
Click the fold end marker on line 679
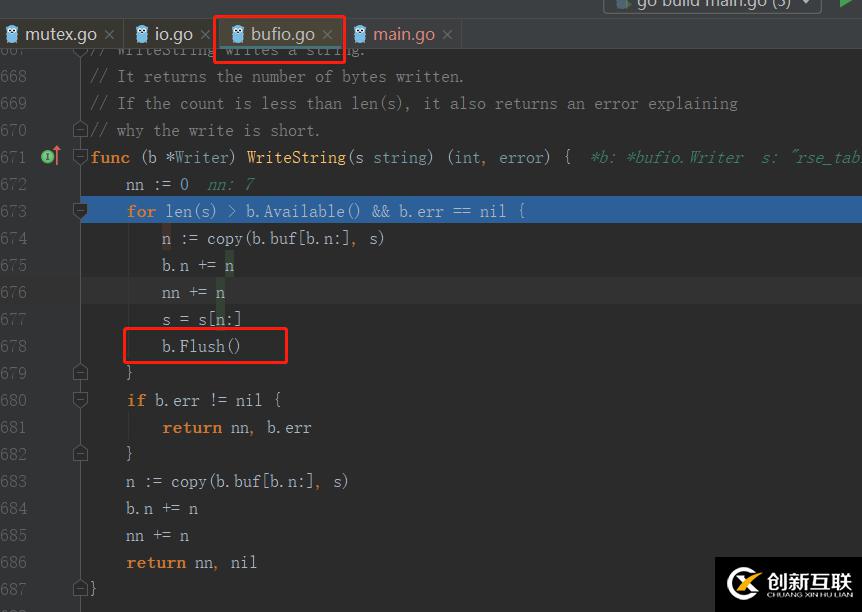coord(80,373)
